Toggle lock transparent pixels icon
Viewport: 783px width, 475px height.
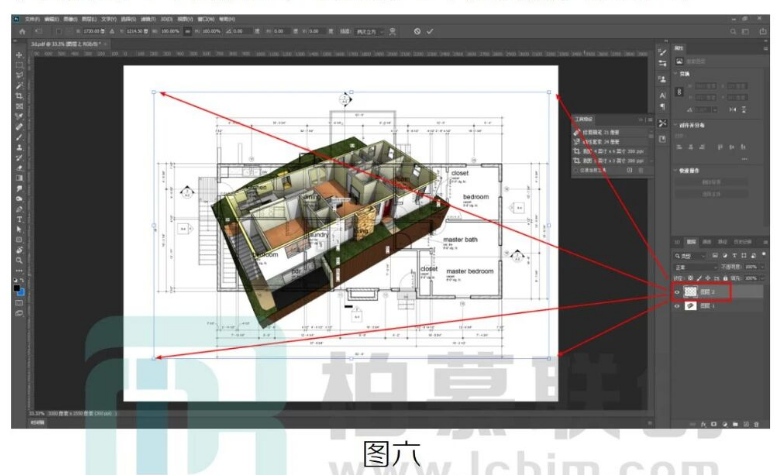(x=690, y=278)
